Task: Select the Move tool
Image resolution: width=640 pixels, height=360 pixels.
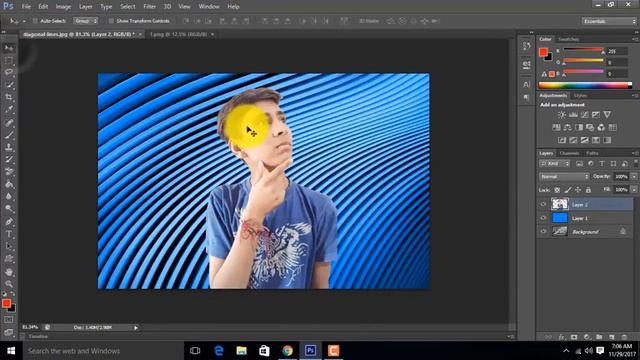Action: (x=9, y=48)
